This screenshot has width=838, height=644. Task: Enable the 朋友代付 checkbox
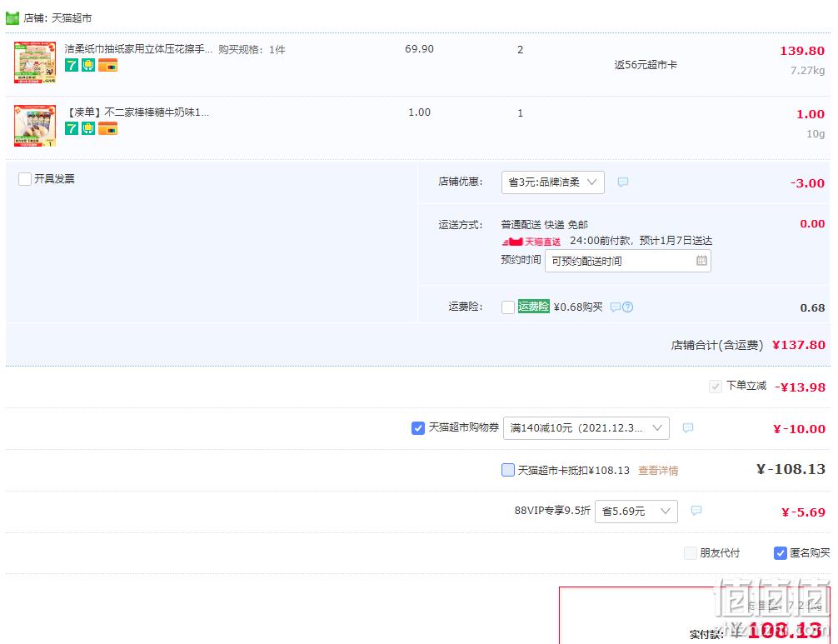[691, 552]
